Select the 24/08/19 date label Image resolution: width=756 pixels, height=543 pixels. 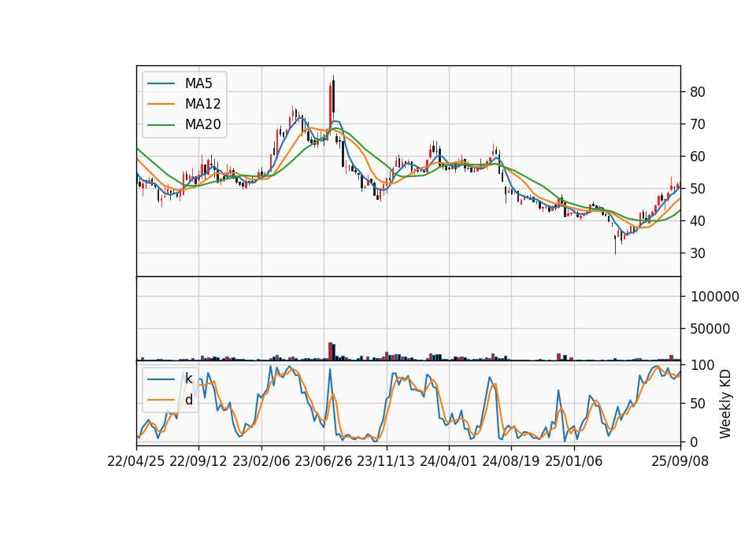click(x=511, y=461)
